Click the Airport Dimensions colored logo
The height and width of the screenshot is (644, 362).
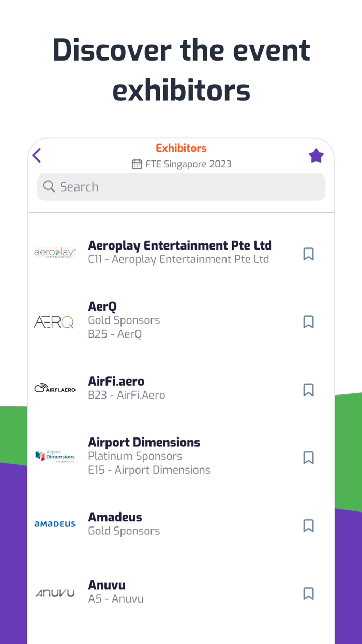click(55, 456)
